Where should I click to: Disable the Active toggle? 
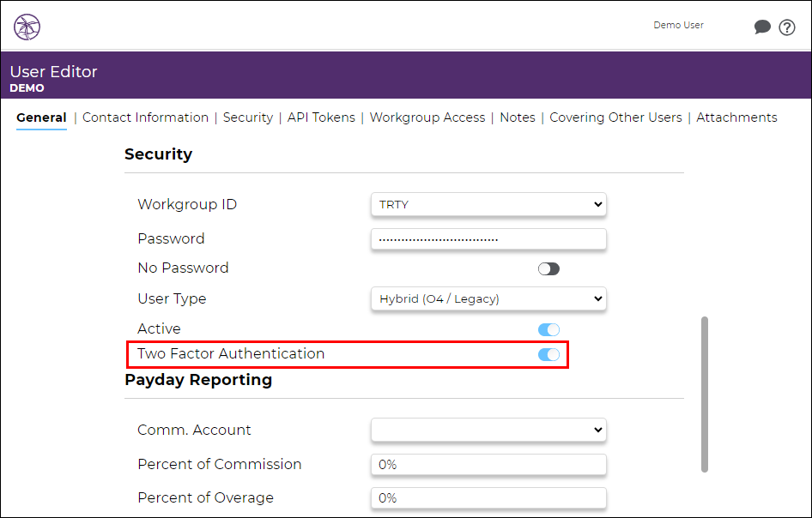click(549, 329)
